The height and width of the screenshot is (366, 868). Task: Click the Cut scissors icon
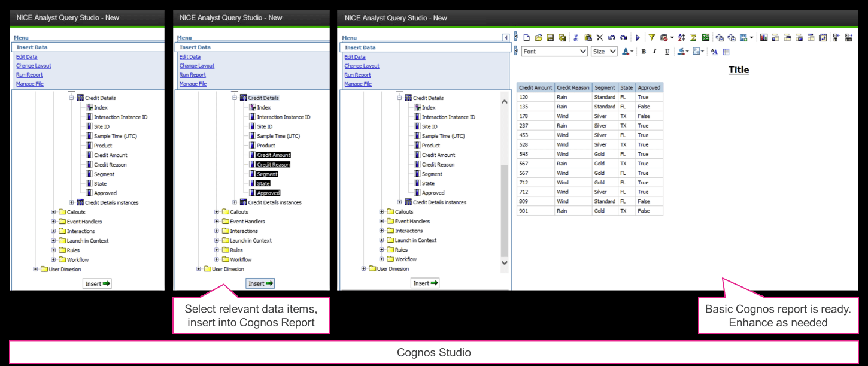[576, 37]
